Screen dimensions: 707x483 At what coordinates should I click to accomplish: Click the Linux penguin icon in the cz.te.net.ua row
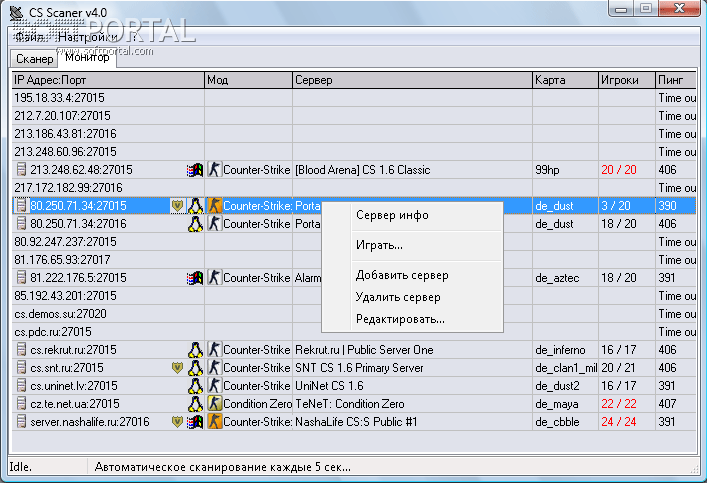(x=195, y=404)
